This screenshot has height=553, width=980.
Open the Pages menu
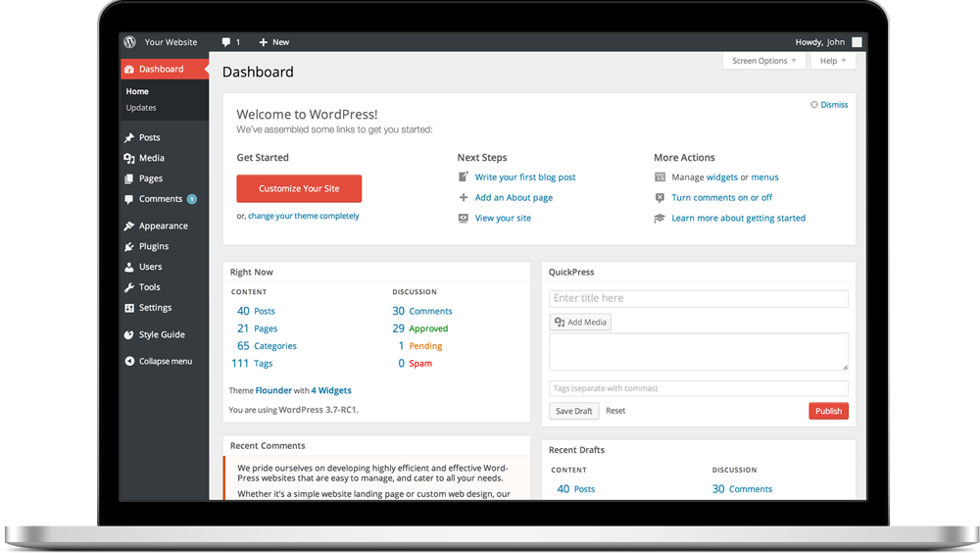(151, 178)
